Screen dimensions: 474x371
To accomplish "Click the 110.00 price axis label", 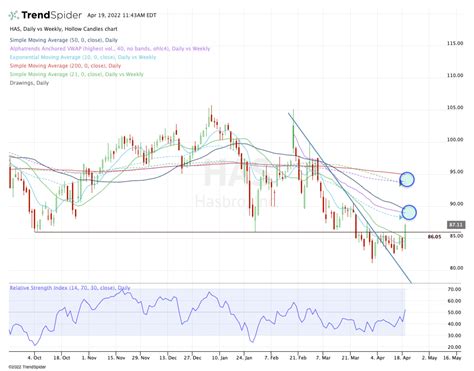I will coord(455,76).
